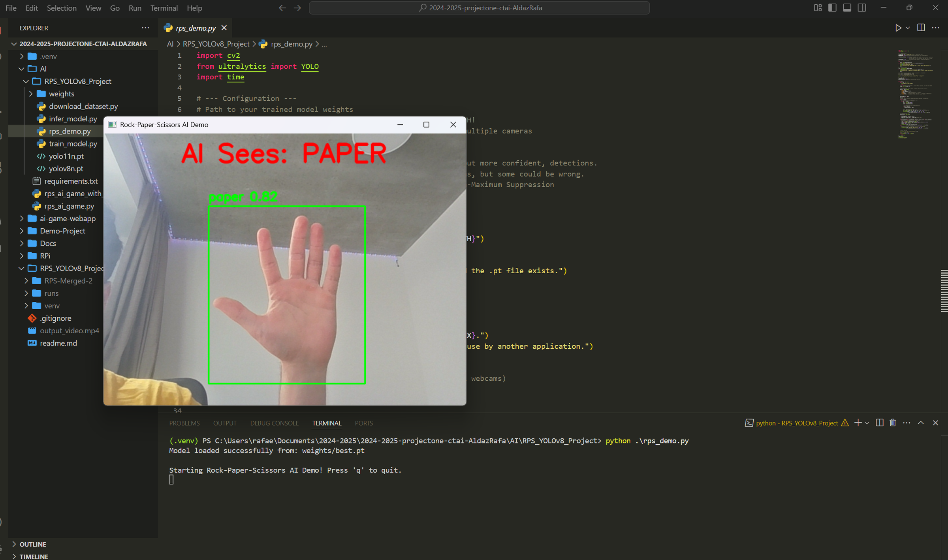This screenshot has height=560, width=948.
Task: Open terminal panel more actions ellipsis
Action: 907,423
